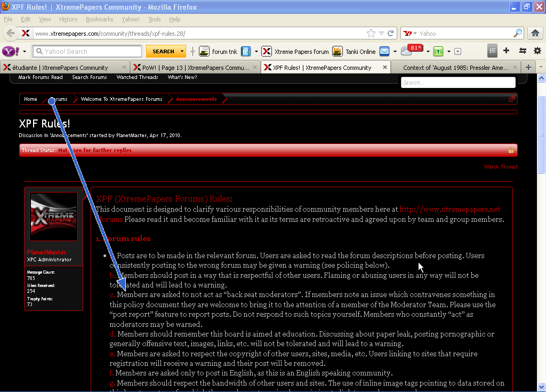Expand the green signal icon dropdown
The height and width of the screenshot is (392, 546).
coord(449,52)
